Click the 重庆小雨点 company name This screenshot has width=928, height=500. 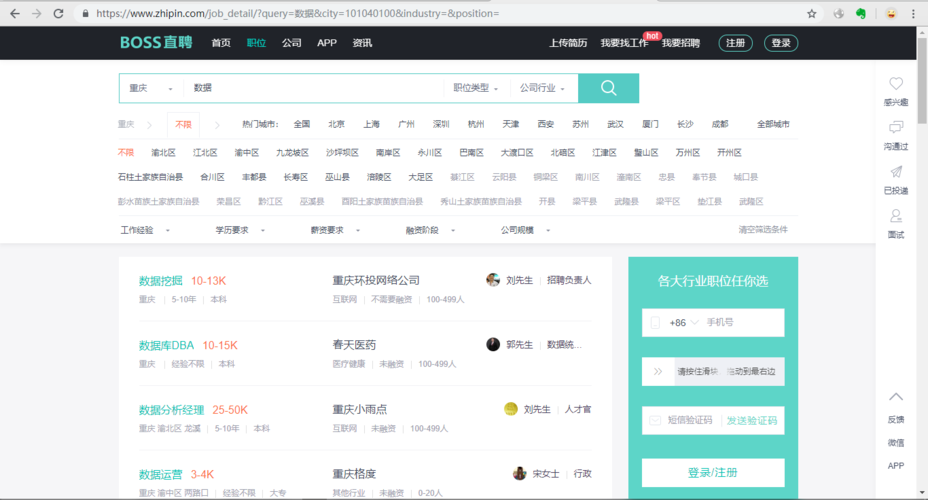pyautogui.click(x=360, y=409)
